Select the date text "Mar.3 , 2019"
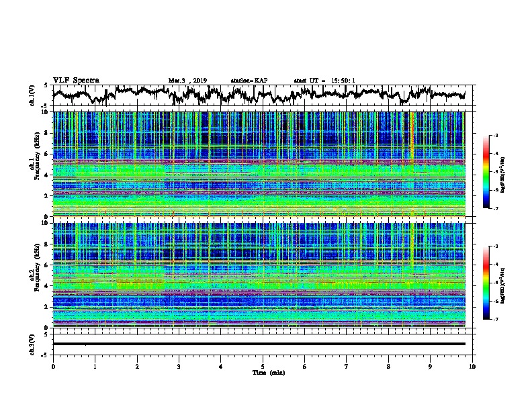 187,81
